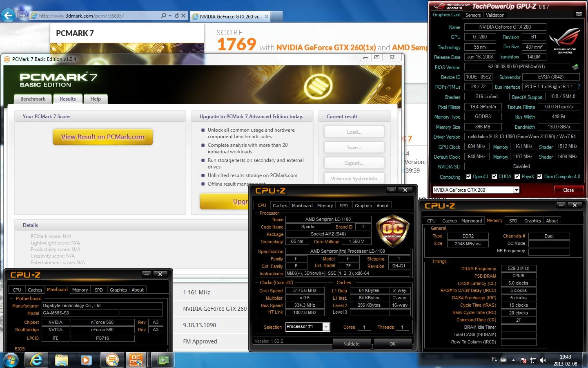Click the Export... button in PCMark
The image size is (588, 368).
click(354, 163)
